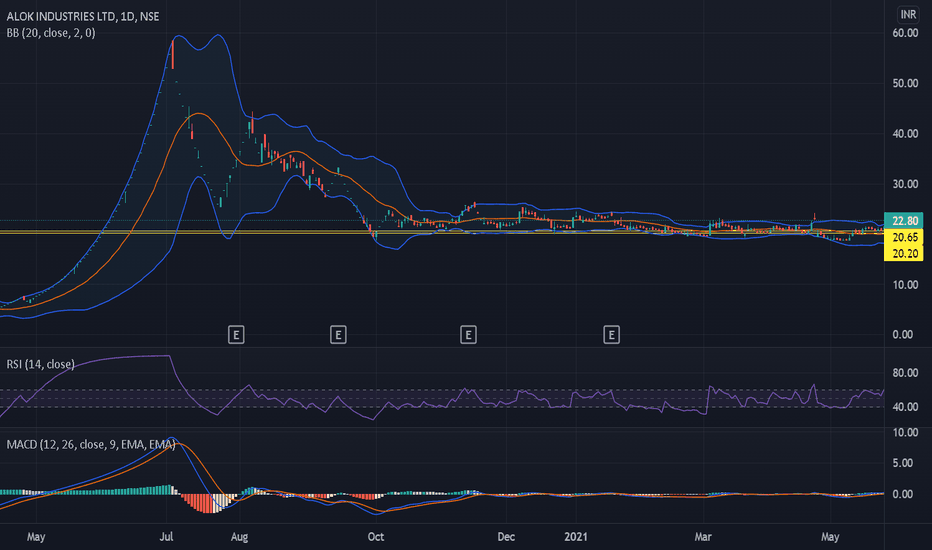This screenshot has height=550, width=932.
Task: Click the 22.80 current price label
Action: pyautogui.click(x=904, y=221)
